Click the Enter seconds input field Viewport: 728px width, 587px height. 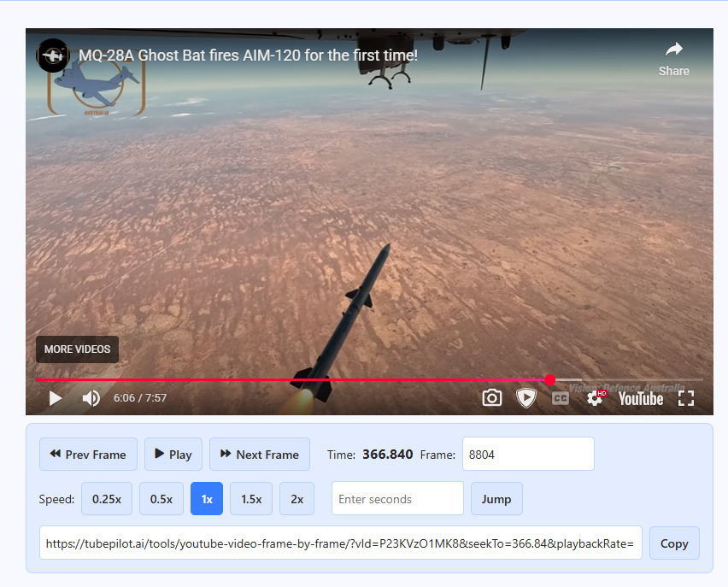(x=397, y=499)
